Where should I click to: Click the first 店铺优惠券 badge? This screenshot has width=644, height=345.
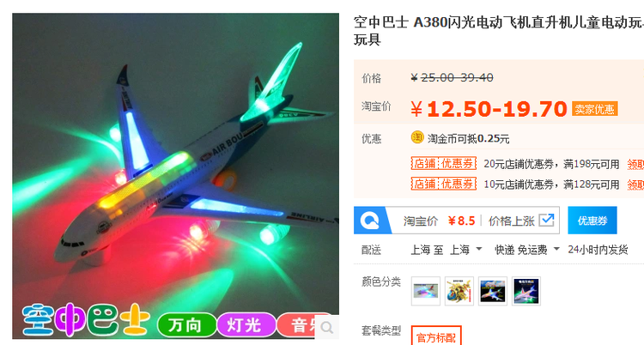[x=444, y=163]
